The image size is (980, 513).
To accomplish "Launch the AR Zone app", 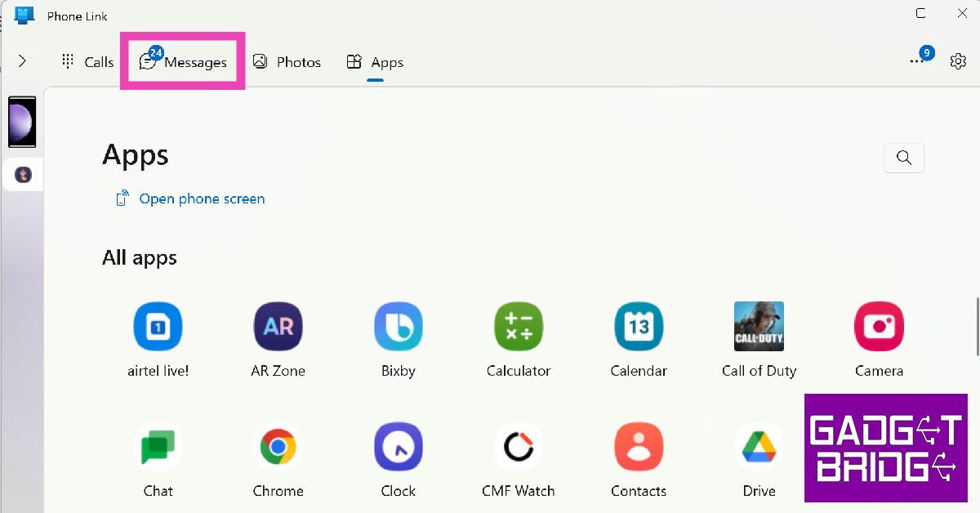I will (278, 327).
